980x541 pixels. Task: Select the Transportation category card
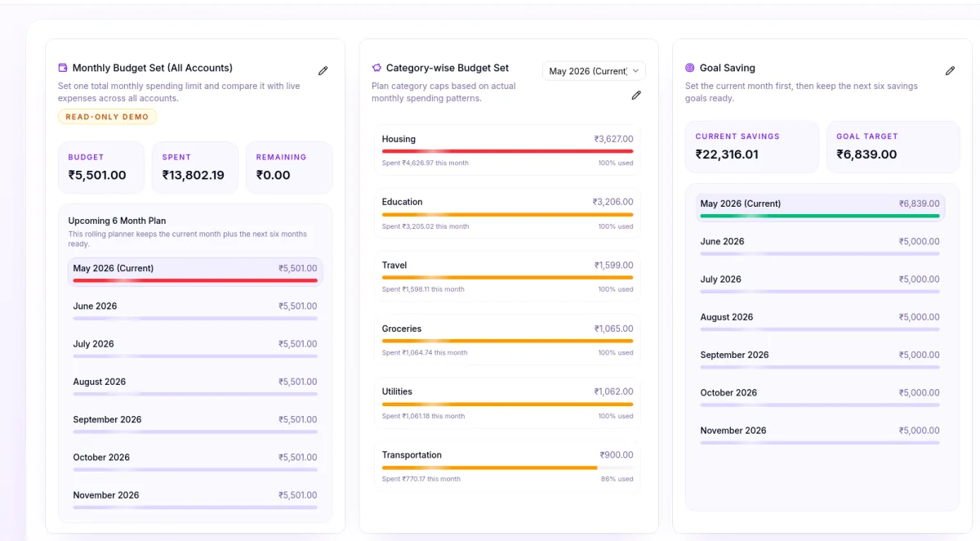[507, 466]
